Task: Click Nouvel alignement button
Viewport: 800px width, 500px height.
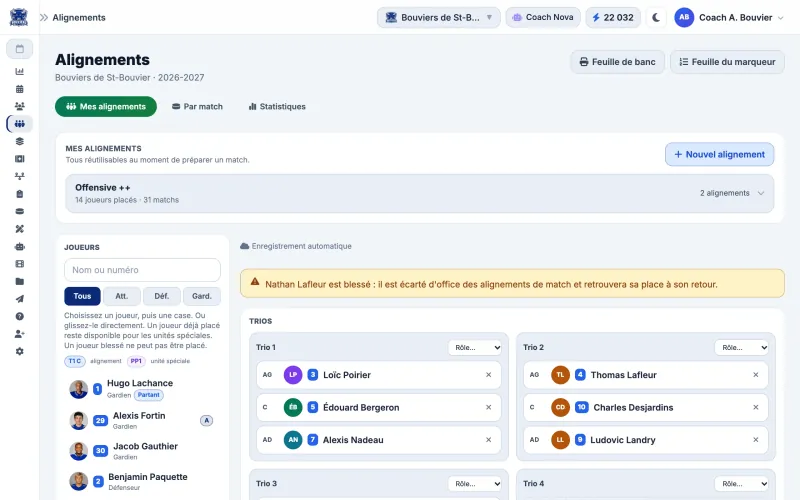Action: pyautogui.click(x=719, y=154)
